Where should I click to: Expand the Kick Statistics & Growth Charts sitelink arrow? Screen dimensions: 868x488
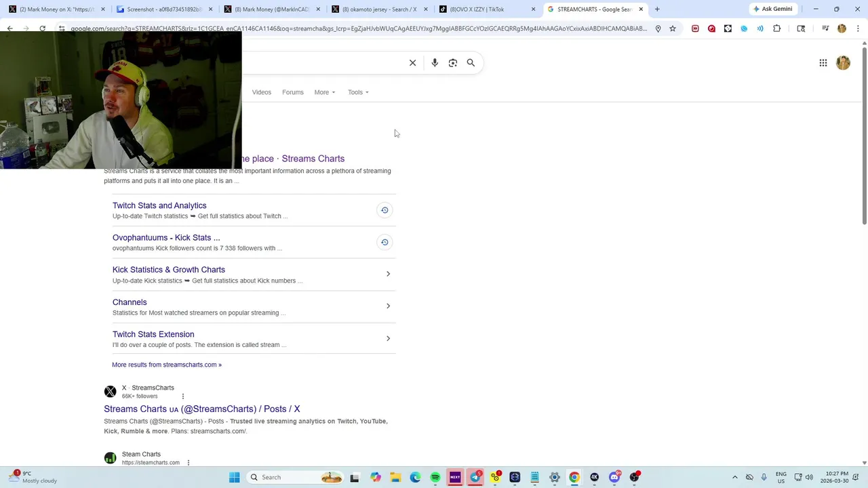(388, 274)
